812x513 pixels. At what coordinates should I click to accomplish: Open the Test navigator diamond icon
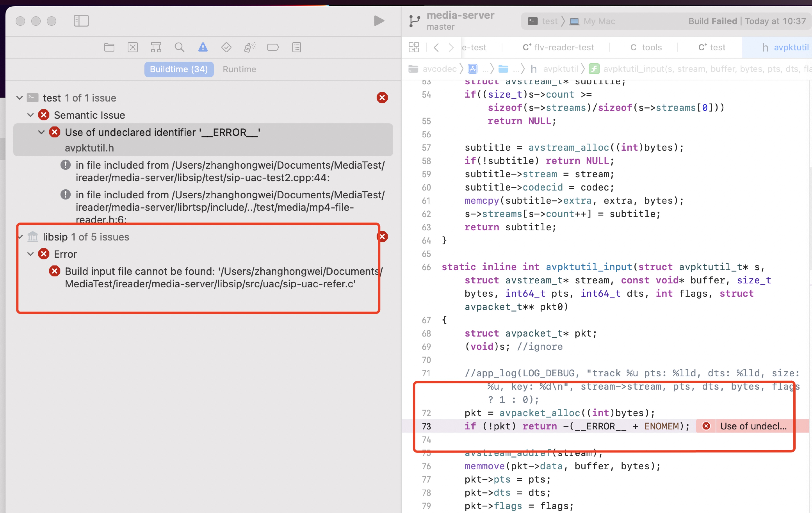click(226, 47)
